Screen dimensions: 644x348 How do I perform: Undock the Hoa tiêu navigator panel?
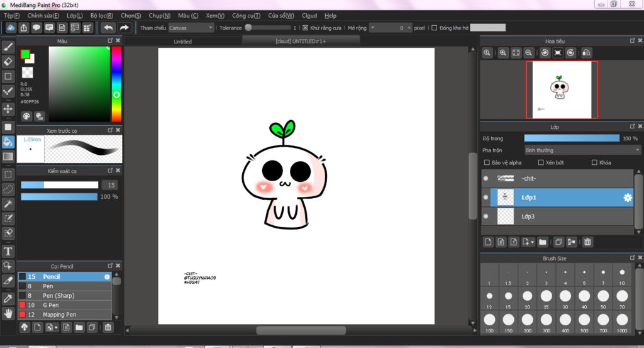tap(633, 41)
